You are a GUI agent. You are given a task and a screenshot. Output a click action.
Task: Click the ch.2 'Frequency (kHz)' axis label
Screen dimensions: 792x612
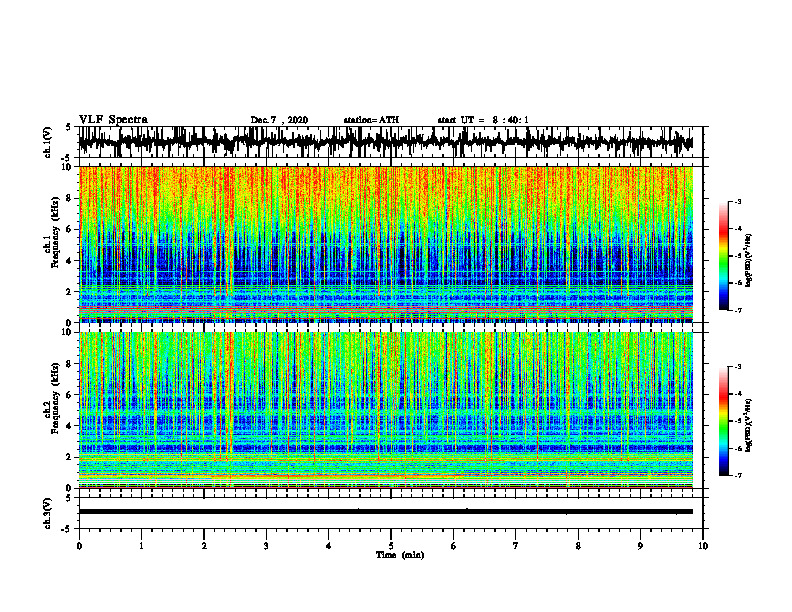coord(55,398)
